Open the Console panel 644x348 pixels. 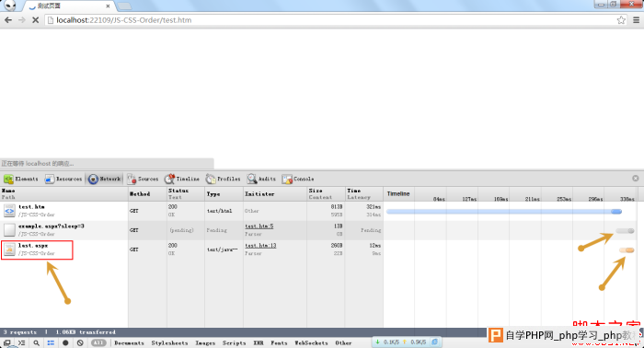coord(298,180)
